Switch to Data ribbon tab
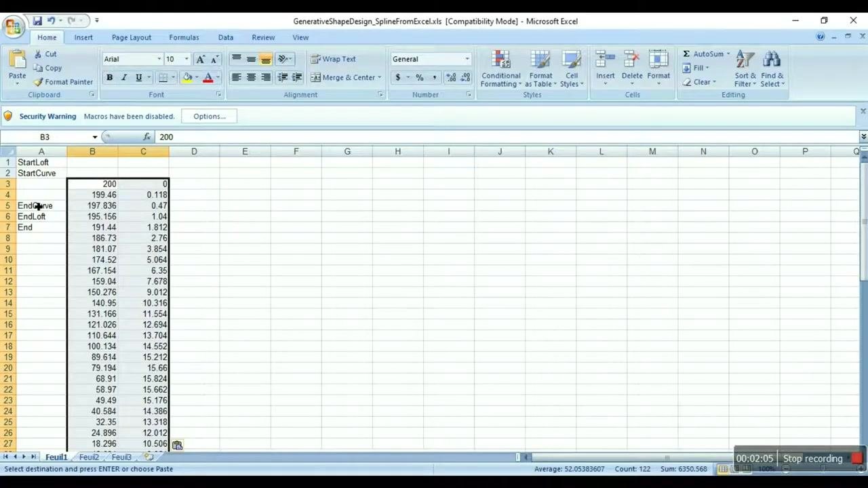 tap(226, 37)
